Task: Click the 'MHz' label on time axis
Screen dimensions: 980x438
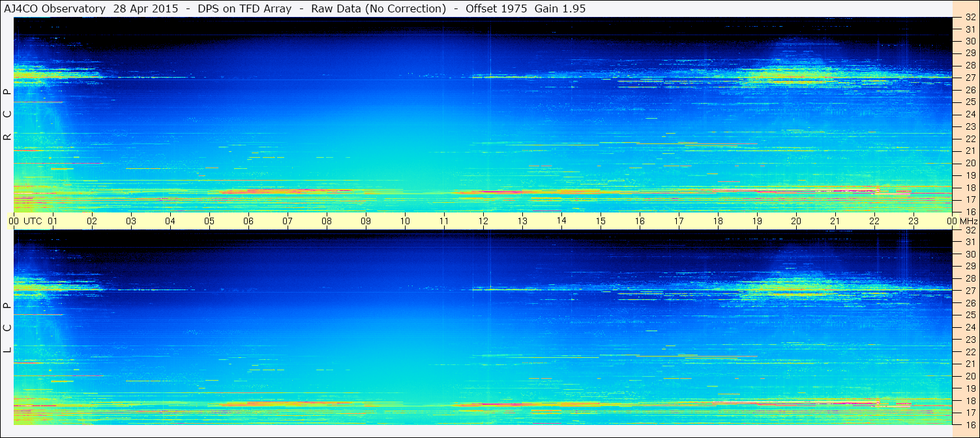Action: point(968,221)
